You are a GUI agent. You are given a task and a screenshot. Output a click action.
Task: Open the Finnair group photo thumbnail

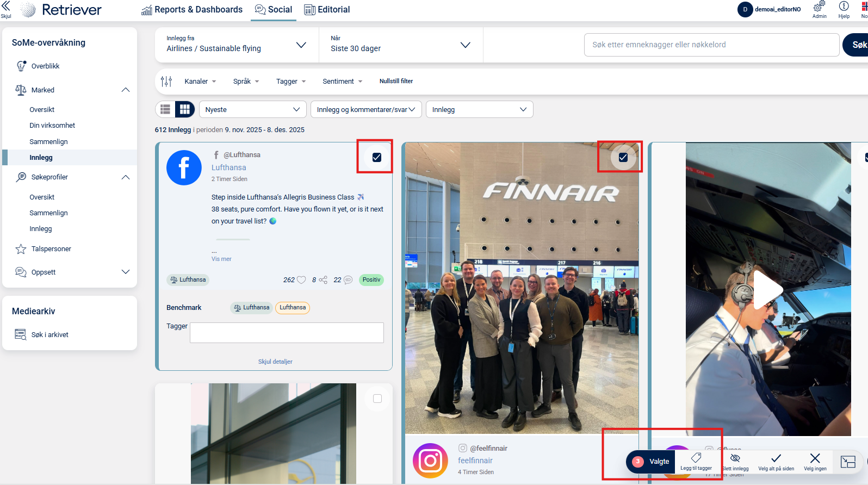(x=522, y=288)
